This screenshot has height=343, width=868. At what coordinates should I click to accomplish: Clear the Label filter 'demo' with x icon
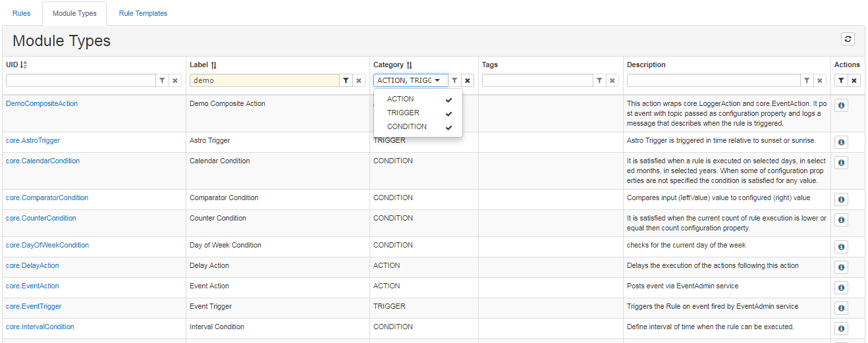pyautogui.click(x=359, y=80)
